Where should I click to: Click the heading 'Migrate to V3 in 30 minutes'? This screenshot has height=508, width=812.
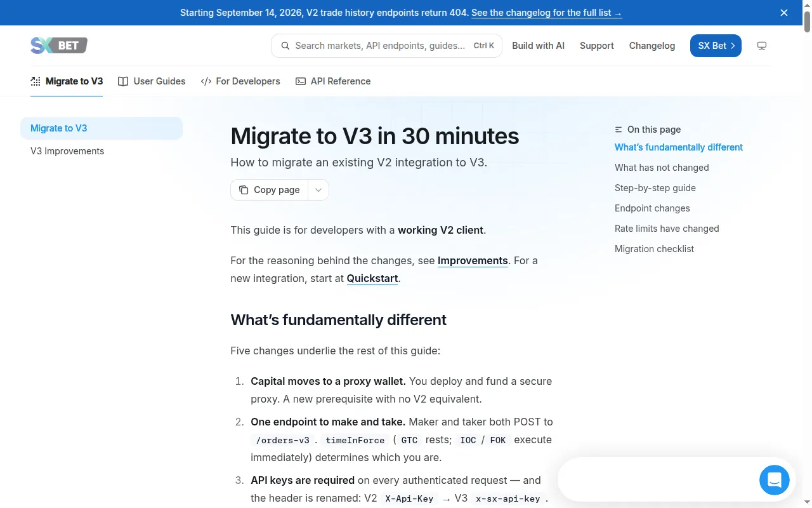[375, 136]
